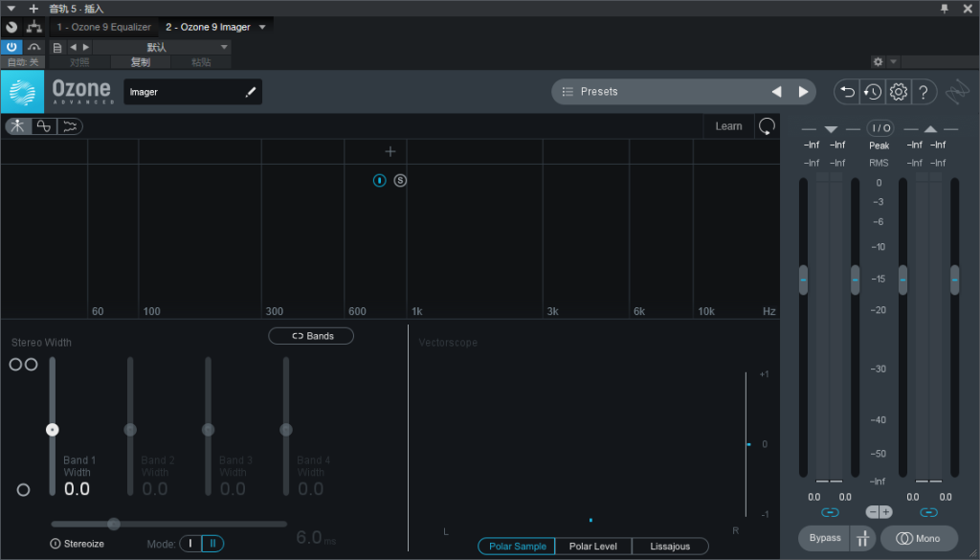Click the I/O meter button
This screenshot has height=560, width=980.
click(880, 128)
